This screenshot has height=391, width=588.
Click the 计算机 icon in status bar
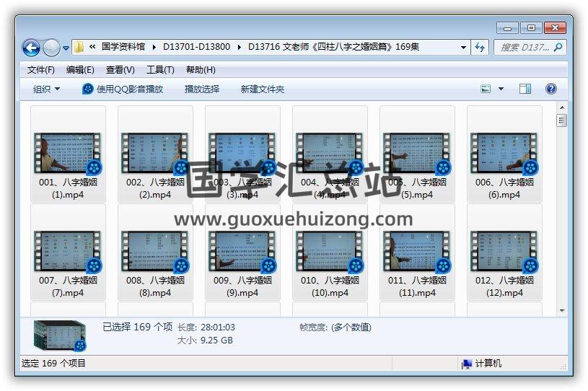pos(467,364)
